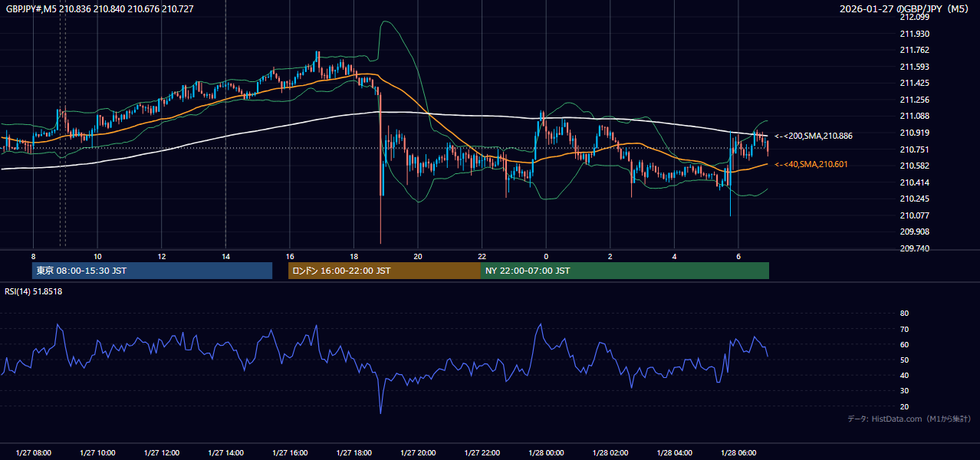980x460 pixels.
Task: Click RSI scale level 30
Action: point(904,391)
